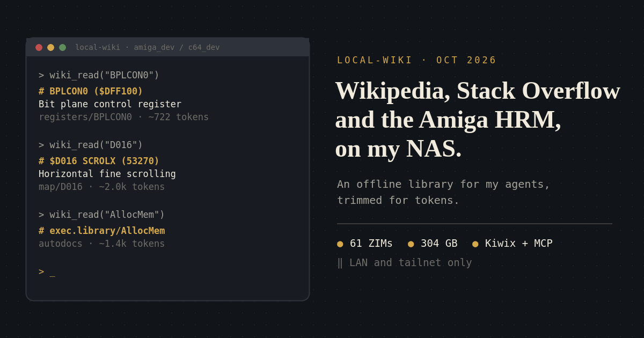Screen dimensions: 644x338
Task: Click the 'Kiwix + MCP' stat
Action: (x=518, y=243)
